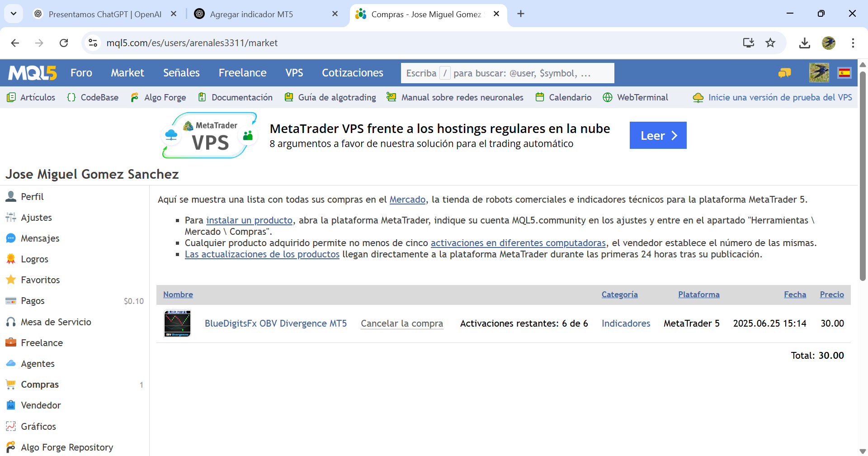
Task: Sort purchases by Nombre column
Action: (x=178, y=294)
